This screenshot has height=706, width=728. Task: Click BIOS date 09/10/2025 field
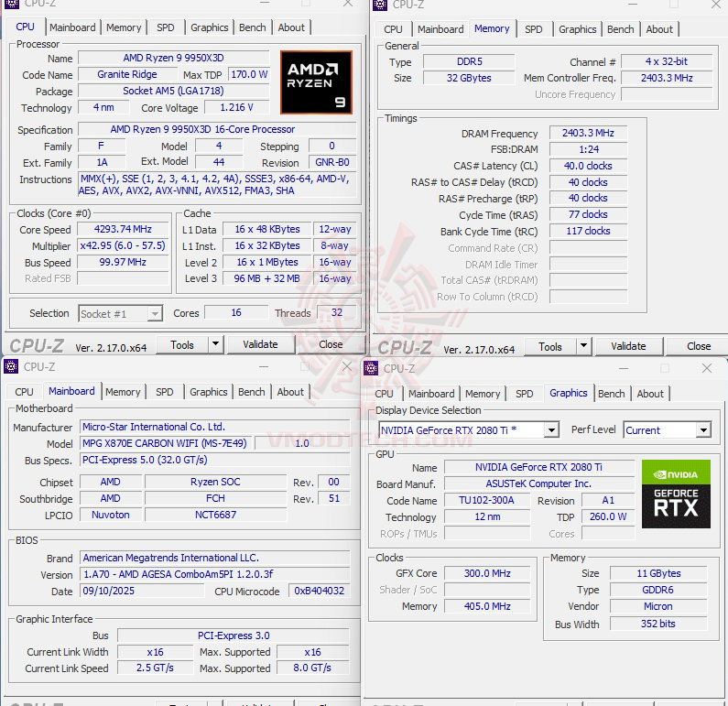tap(142, 591)
